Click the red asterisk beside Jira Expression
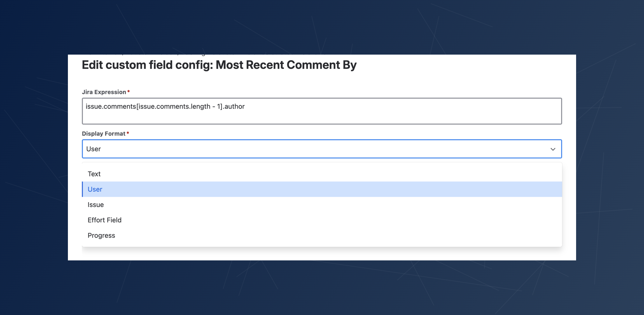This screenshot has height=315, width=644. click(x=128, y=92)
